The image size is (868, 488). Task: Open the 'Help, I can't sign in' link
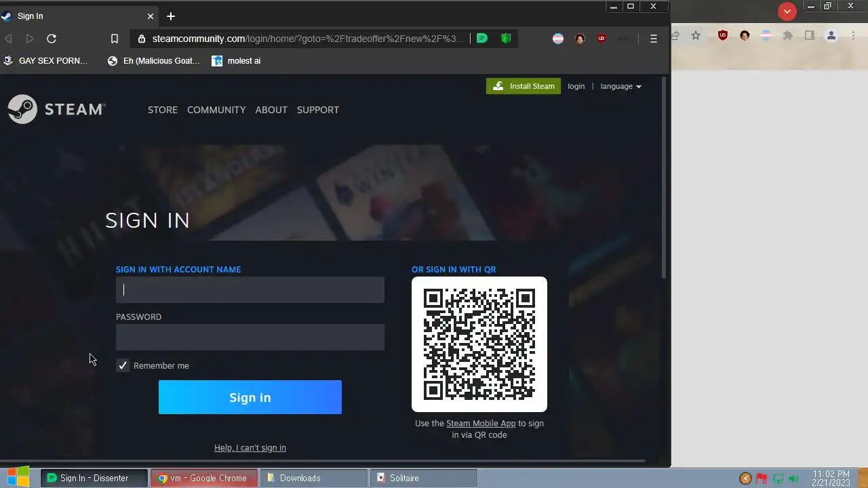[x=250, y=448]
